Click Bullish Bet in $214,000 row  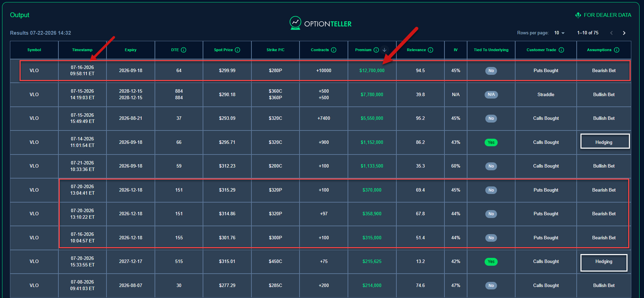click(x=604, y=286)
